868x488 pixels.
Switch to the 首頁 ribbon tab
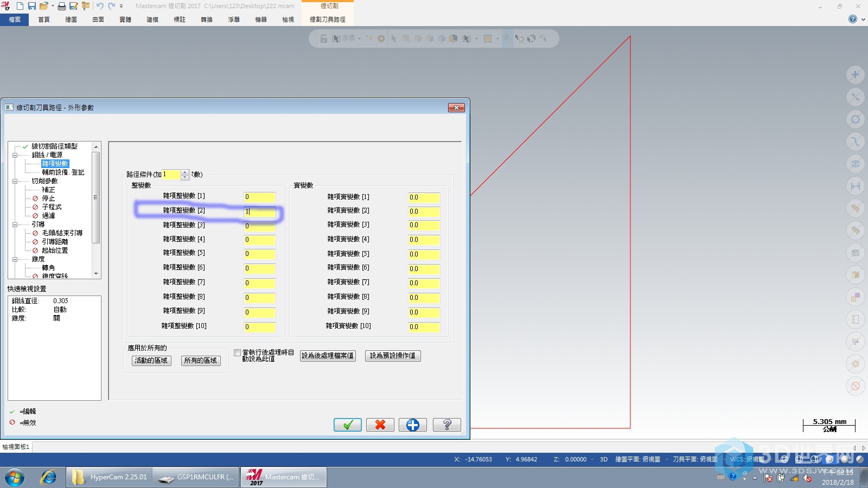pyautogui.click(x=44, y=20)
